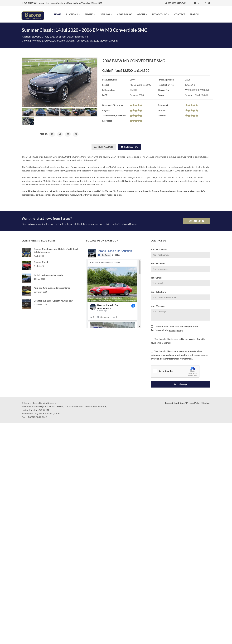Screen dimensions: 232x644
Task: Open British Heritage auction update post
Action: point(48,275)
